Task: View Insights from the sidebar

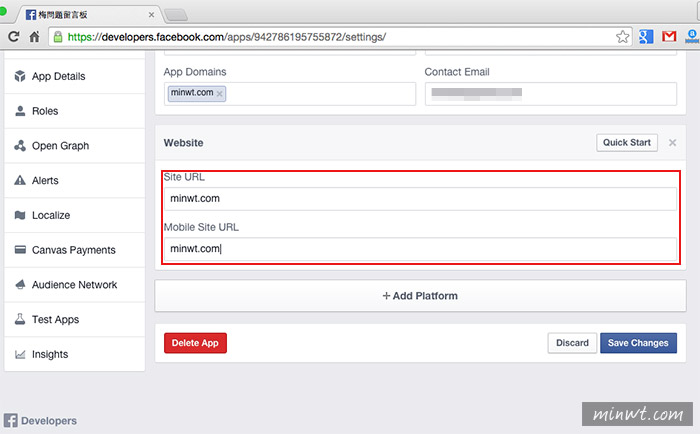Action: point(75,355)
